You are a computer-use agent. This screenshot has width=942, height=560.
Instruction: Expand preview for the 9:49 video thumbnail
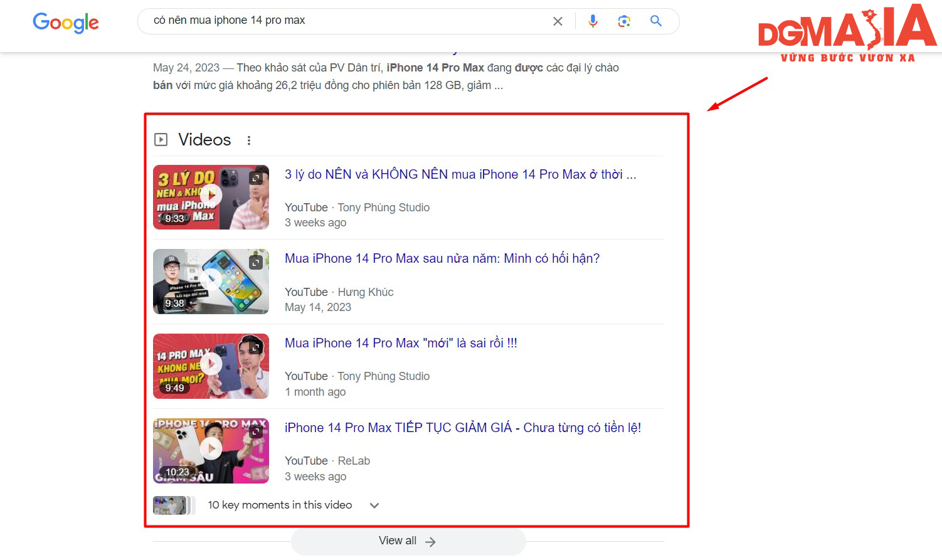(256, 347)
